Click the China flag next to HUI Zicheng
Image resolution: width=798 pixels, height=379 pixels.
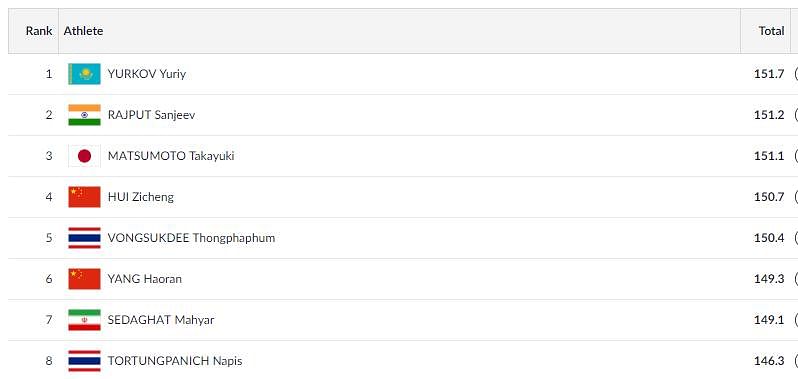click(84, 197)
